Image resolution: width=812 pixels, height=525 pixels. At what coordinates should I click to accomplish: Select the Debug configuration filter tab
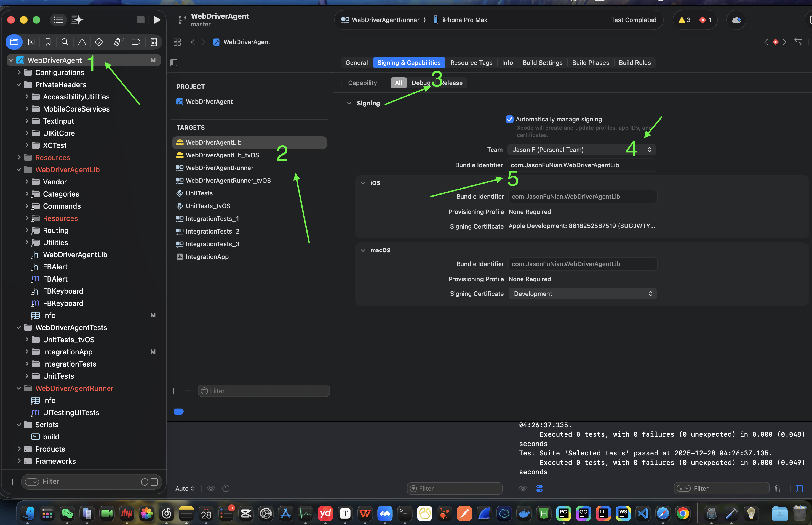[421, 83]
